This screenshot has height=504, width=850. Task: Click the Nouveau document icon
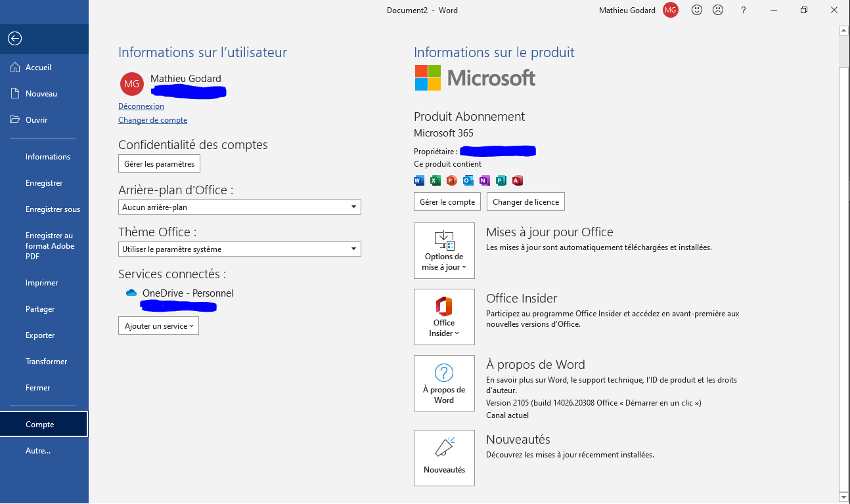click(15, 94)
